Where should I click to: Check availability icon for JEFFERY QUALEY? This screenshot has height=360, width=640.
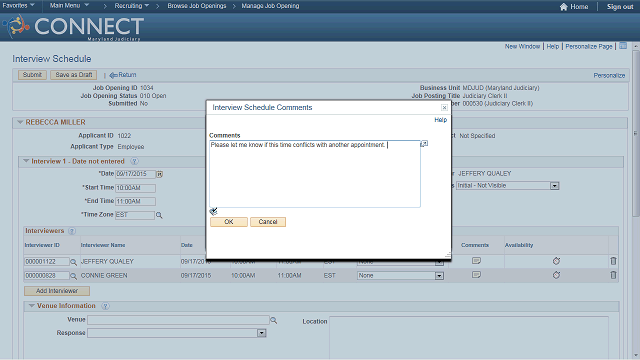click(x=556, y=261)
